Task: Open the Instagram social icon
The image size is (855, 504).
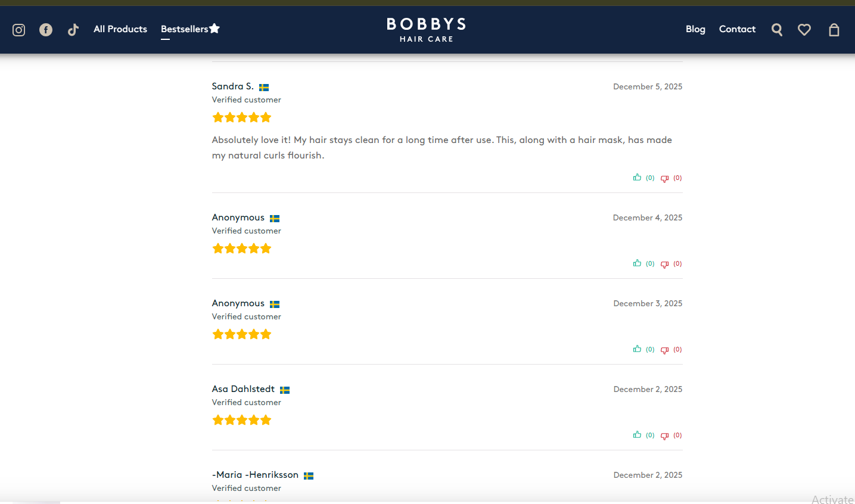Action: tap(18, 30)
